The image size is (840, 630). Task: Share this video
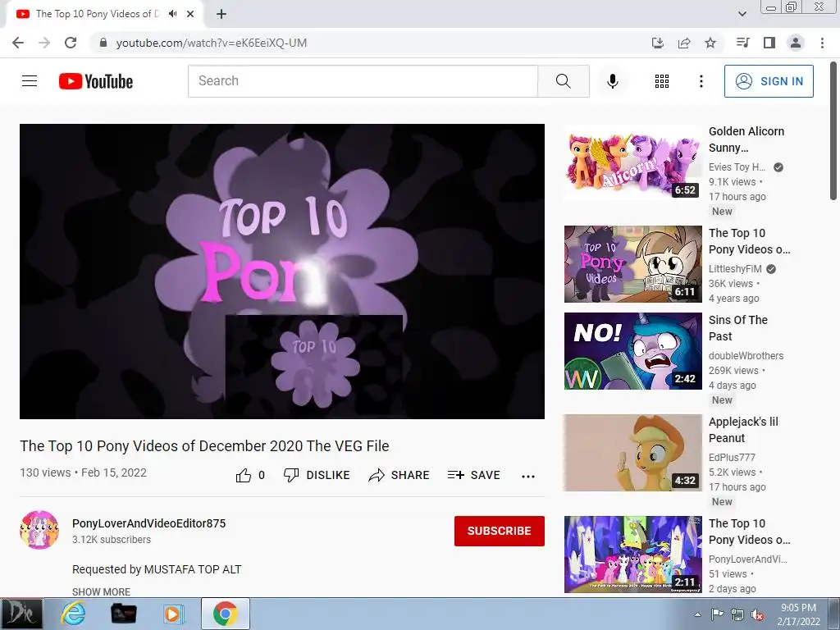click(399, 475)
